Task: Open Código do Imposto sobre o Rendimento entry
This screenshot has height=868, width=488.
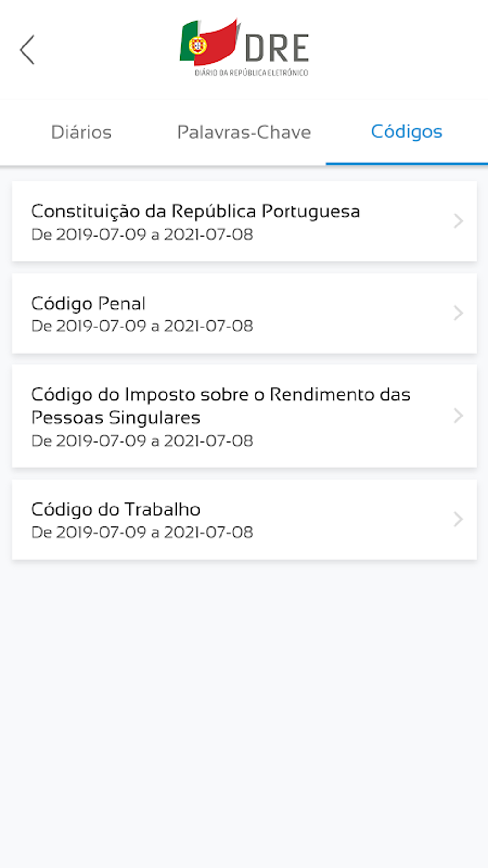Action: click(244, 416)
